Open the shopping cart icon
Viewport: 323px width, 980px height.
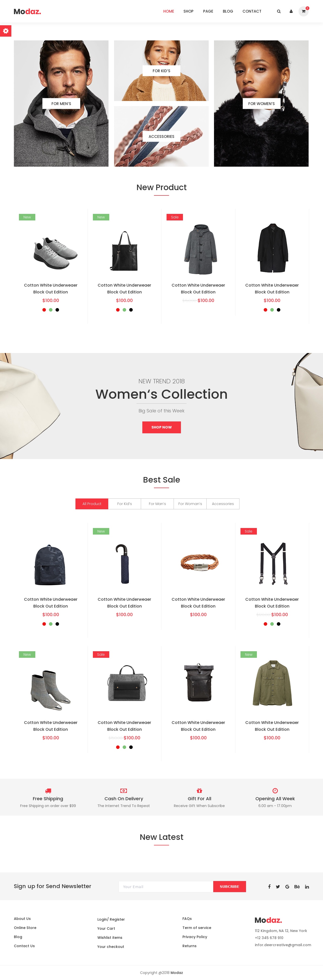tap(303, 11)
